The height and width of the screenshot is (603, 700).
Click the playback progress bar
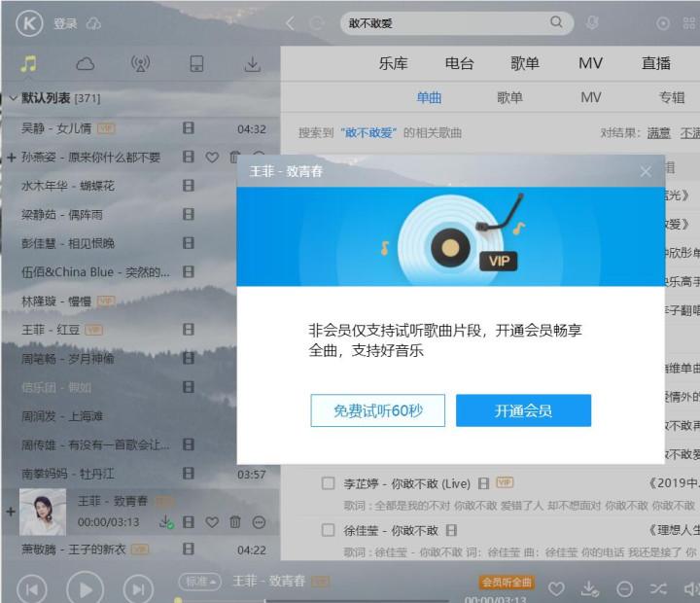pyautogui.click(x=312, y=600)
